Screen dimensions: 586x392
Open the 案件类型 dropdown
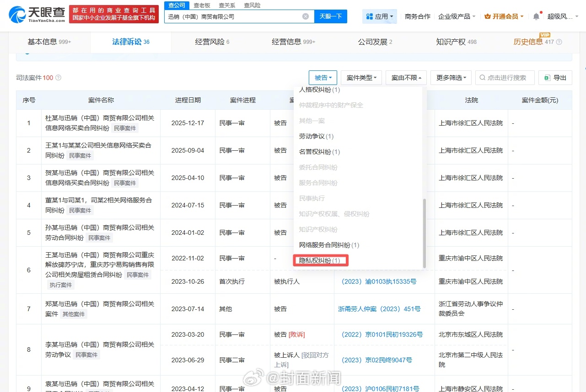[361, 78]
